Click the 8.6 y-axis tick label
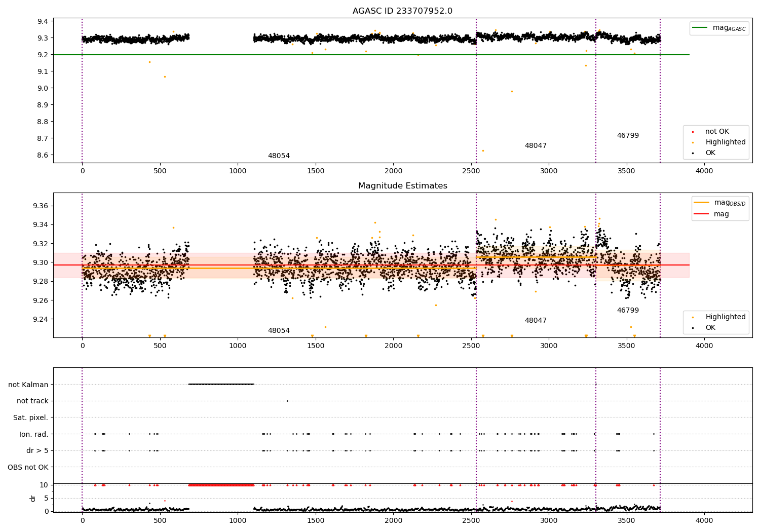The width and height of the screenshot is (760, 532). pyautogui.click(x=43, y=155)
